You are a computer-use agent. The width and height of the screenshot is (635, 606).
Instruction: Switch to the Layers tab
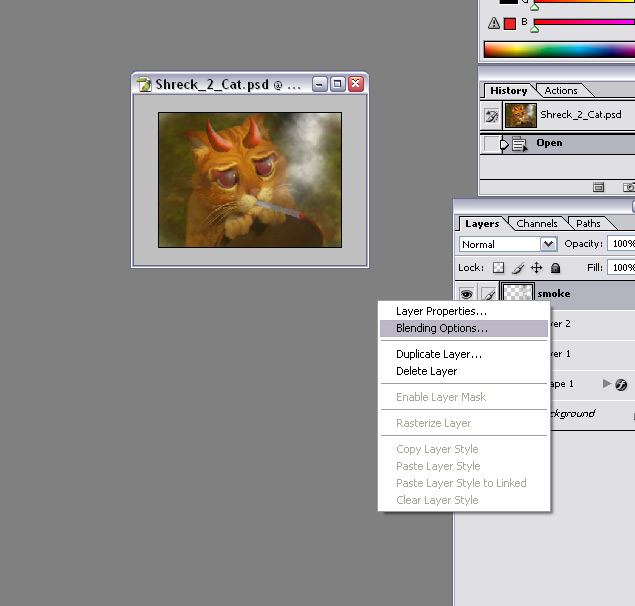click(482, 224)
